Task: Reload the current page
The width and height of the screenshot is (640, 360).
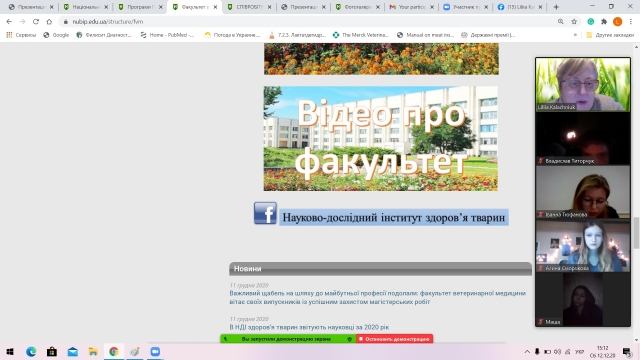Action: click(36, 22)
